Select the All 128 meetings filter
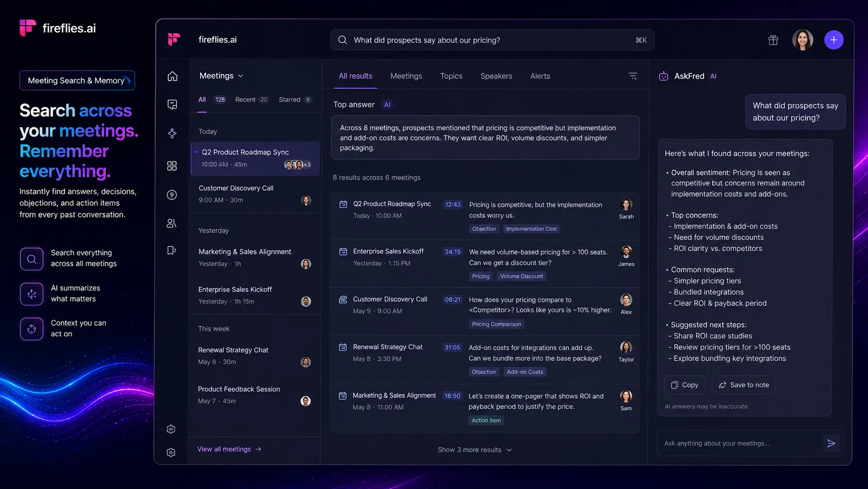Image resolution: width=868 pixels, height=489 pixels. click(x=212, y=100)
